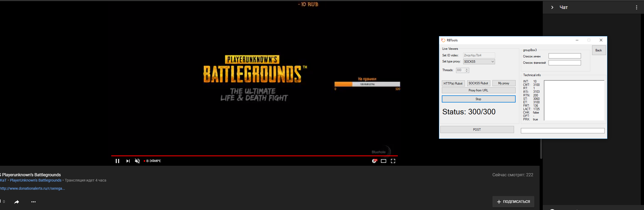Load Proxy from URL

(x=478, y=90)
